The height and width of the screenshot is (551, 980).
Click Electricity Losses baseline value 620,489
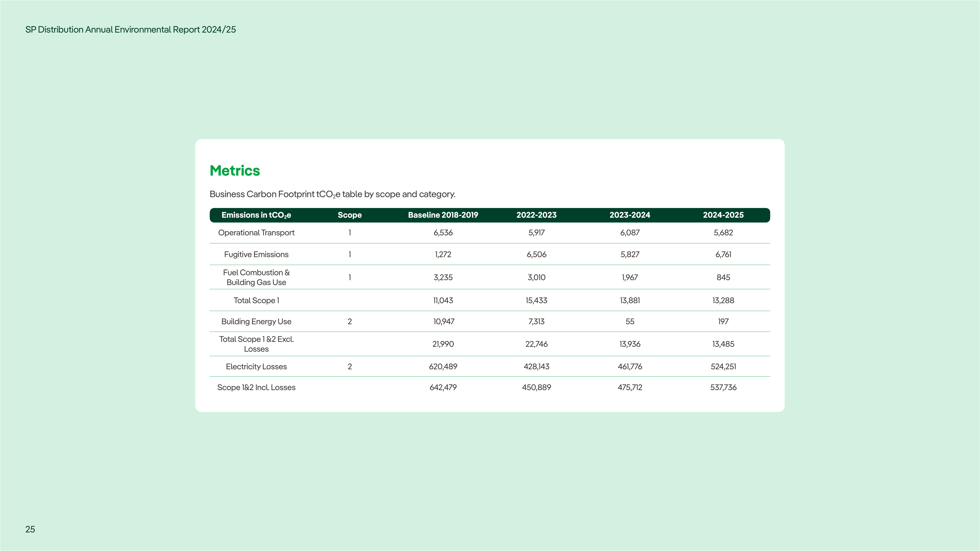[x=443, y=367]
